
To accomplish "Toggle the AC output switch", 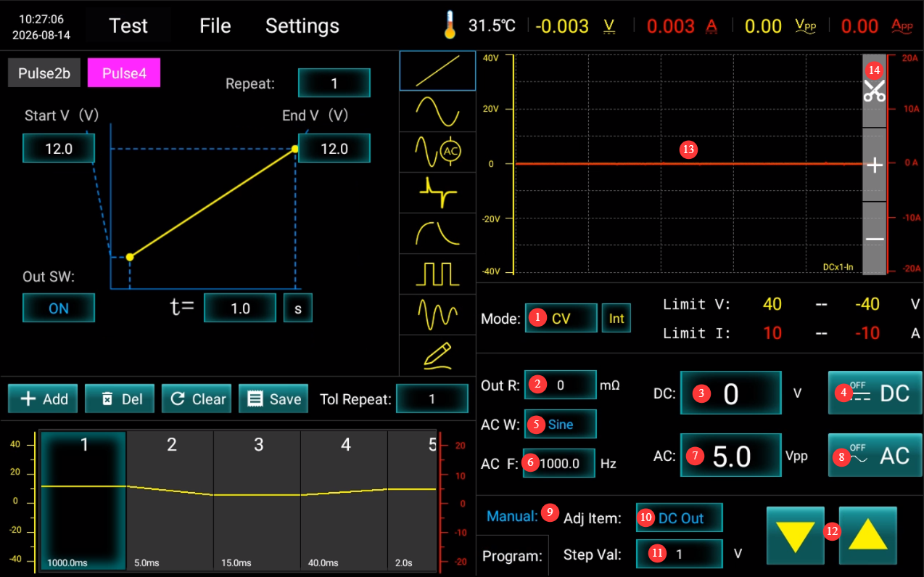I will click(875, 455).
